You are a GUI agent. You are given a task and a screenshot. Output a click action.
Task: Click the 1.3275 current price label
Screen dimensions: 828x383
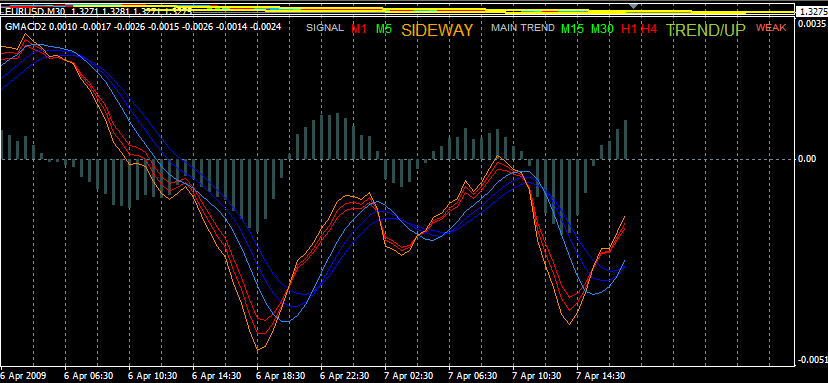(x=814, y=11)
